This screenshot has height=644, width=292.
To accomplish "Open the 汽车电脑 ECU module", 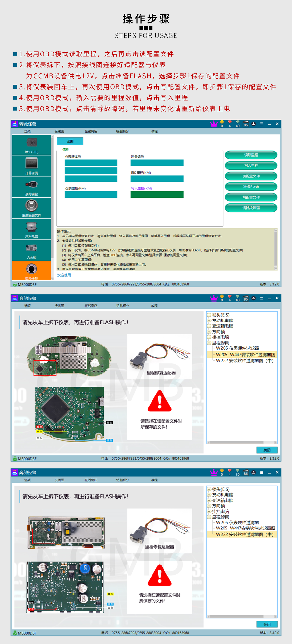I will (31, 229).
